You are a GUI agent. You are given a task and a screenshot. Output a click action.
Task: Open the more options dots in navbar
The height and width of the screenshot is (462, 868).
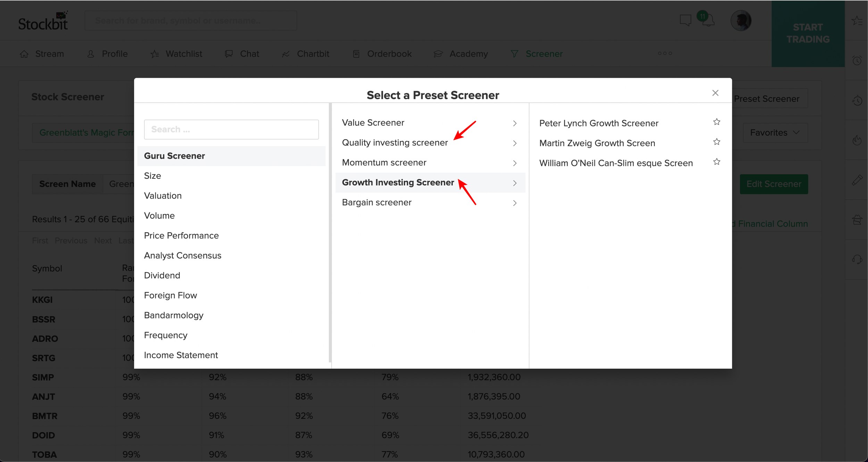point(665,53)
